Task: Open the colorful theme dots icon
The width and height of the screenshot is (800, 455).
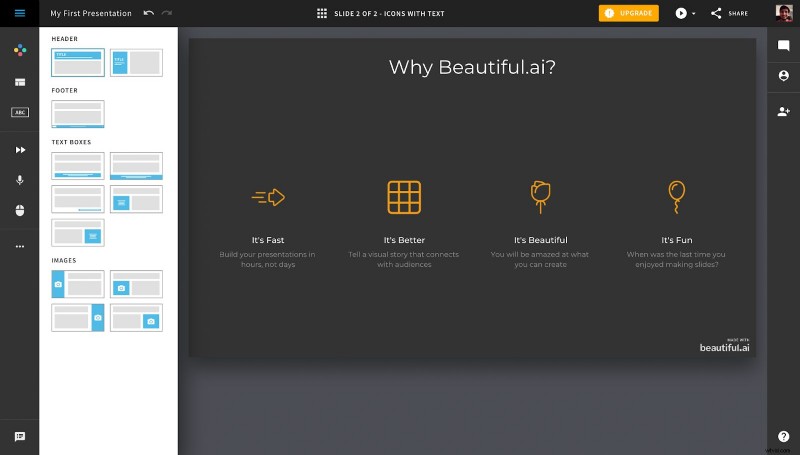Action: 20,49
